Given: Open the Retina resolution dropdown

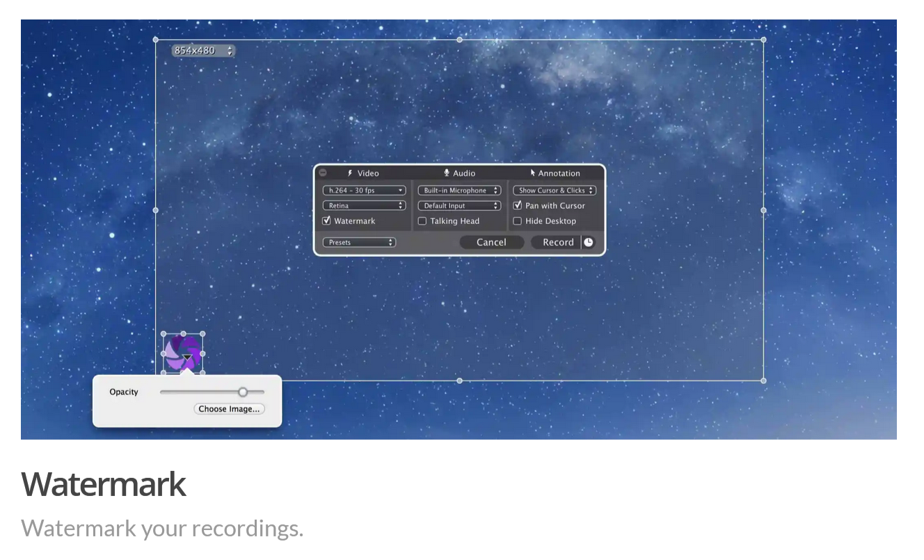Looking at the screenshot, I should 364,206.
